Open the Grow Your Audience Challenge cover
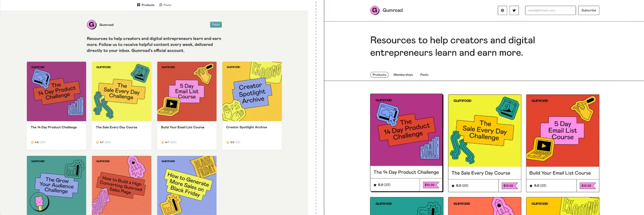The height and width of the screenshot is (215, 644). pyautogui.click(x=57, y=185)
